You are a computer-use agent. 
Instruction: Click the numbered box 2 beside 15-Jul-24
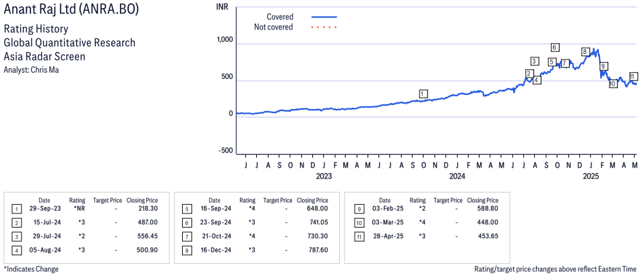coord(16,224)
